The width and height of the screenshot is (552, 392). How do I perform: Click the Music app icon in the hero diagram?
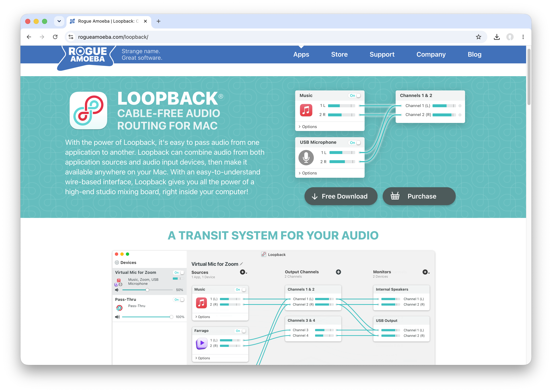coord(306,110)
